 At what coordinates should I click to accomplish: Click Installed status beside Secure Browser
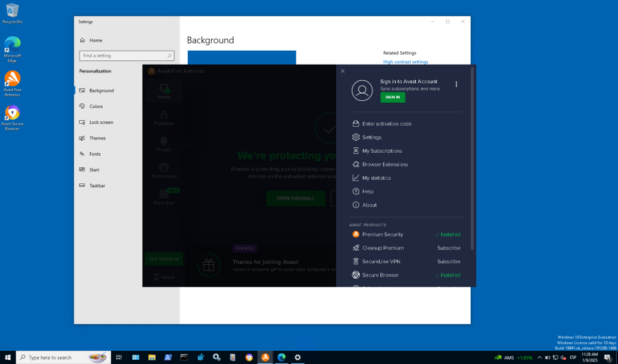448,275
